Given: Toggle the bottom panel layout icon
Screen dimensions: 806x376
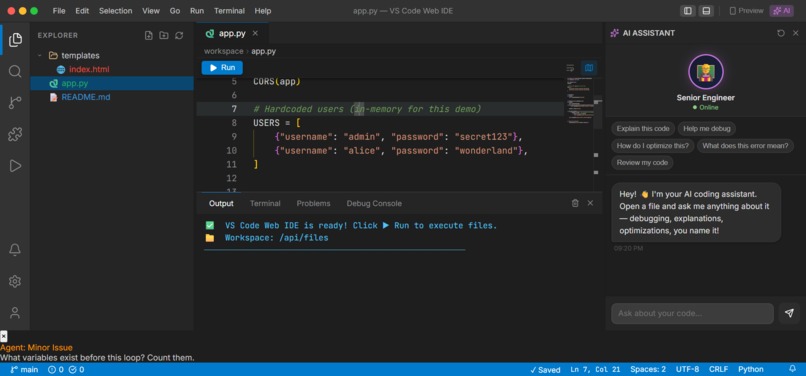Looking at the screenshot, I should (706, 11).
